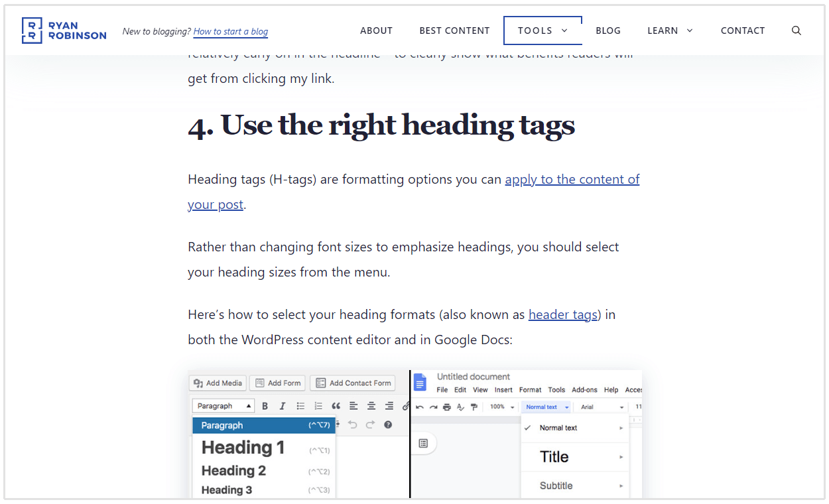829x504 pixels.
Task: Open the search magnifier in the site header
Action: pyautogui.click(x=797, y=31)
